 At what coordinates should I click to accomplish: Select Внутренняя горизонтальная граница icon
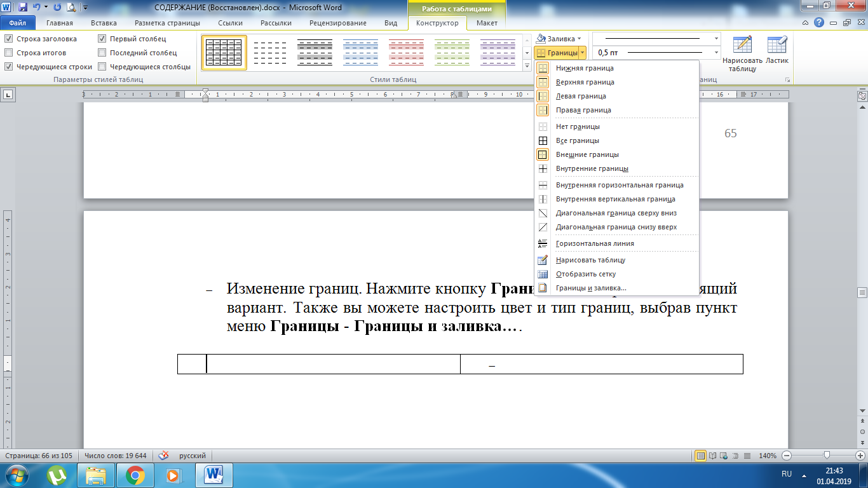pos(543,185)
